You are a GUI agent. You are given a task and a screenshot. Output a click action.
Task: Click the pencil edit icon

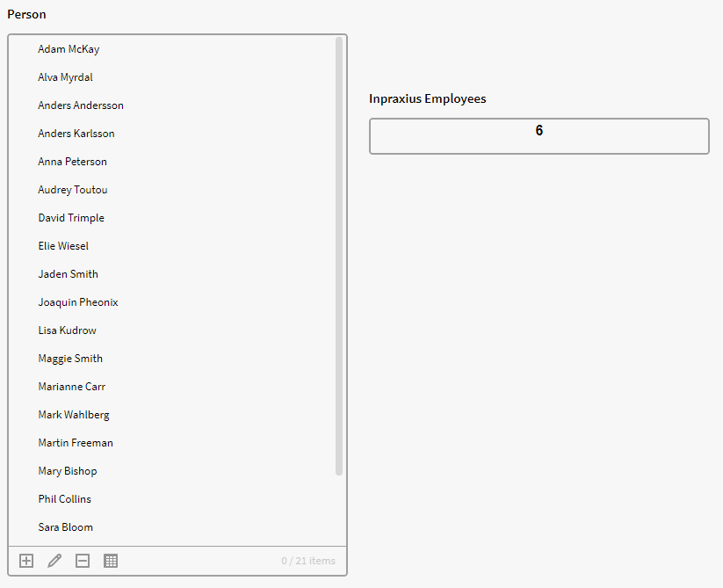pos(54,561)
